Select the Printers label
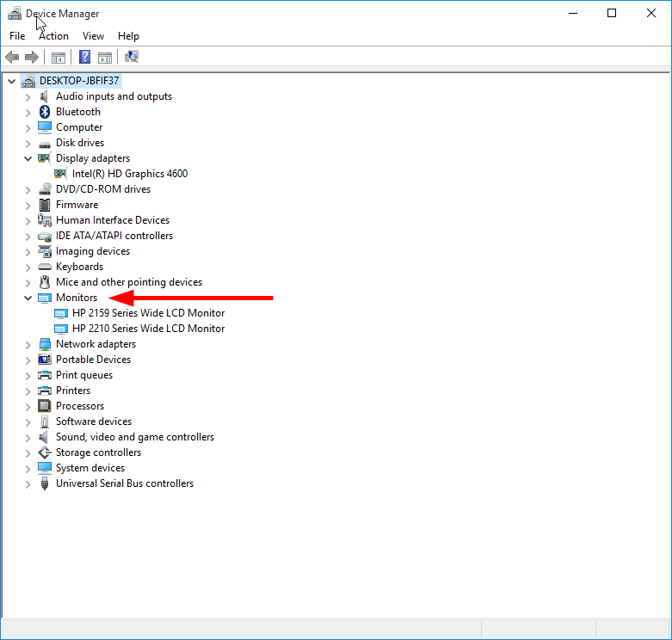 click(x=73, y=391)
